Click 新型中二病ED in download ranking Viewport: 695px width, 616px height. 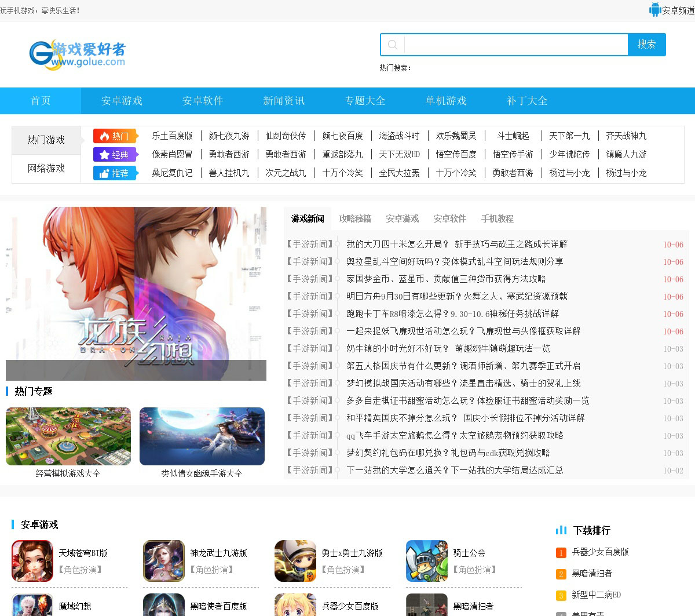[597, 595]
